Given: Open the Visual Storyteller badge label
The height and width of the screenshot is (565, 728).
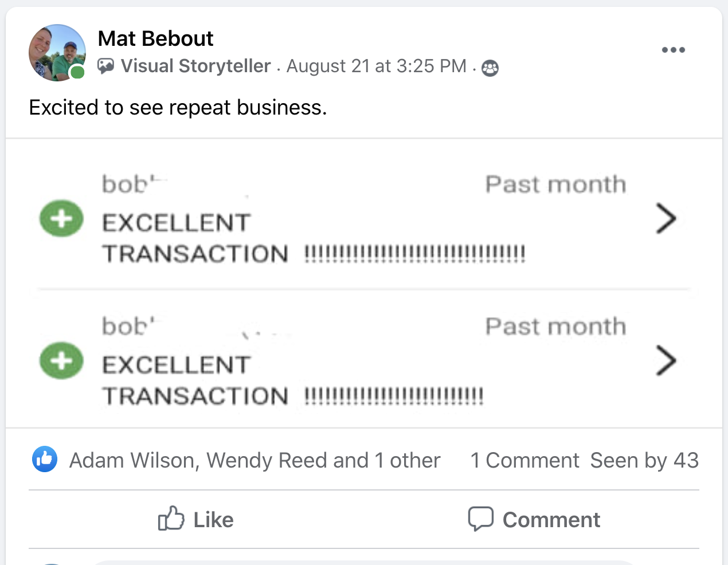Looking at the screenshot, I should tap(195, 66).
